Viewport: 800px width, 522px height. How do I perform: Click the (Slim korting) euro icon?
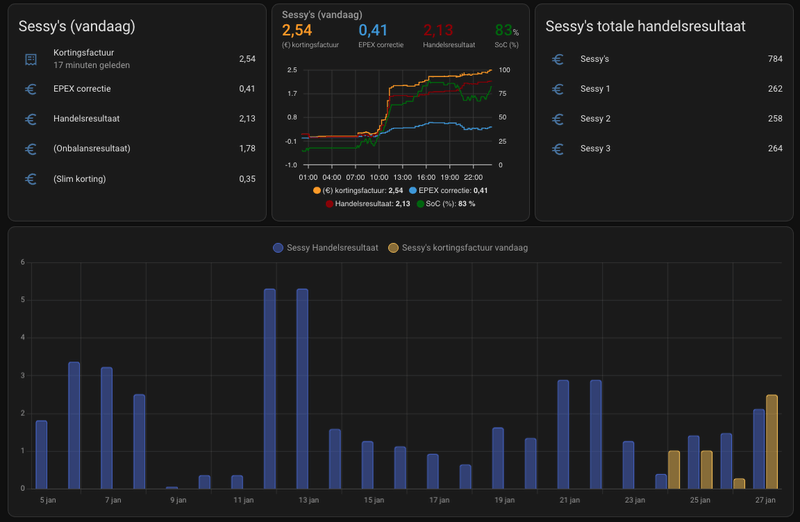(x=31, y=179)
